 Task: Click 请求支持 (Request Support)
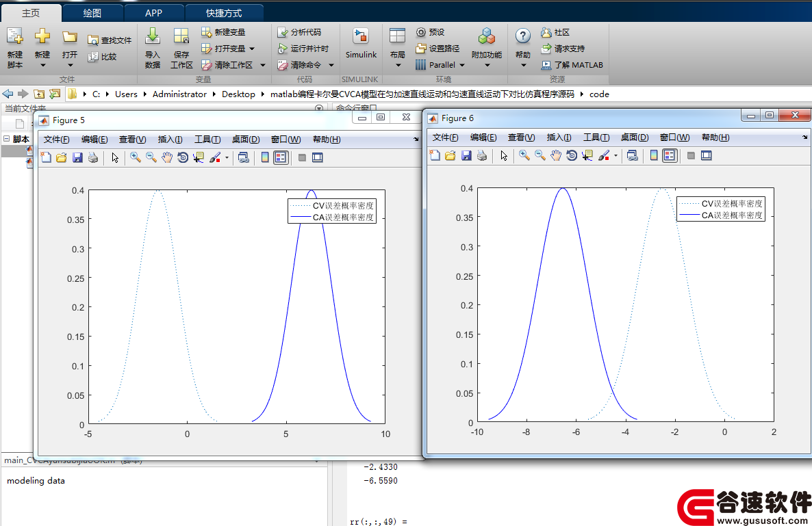pyautogui.click(x=563, y=49)
